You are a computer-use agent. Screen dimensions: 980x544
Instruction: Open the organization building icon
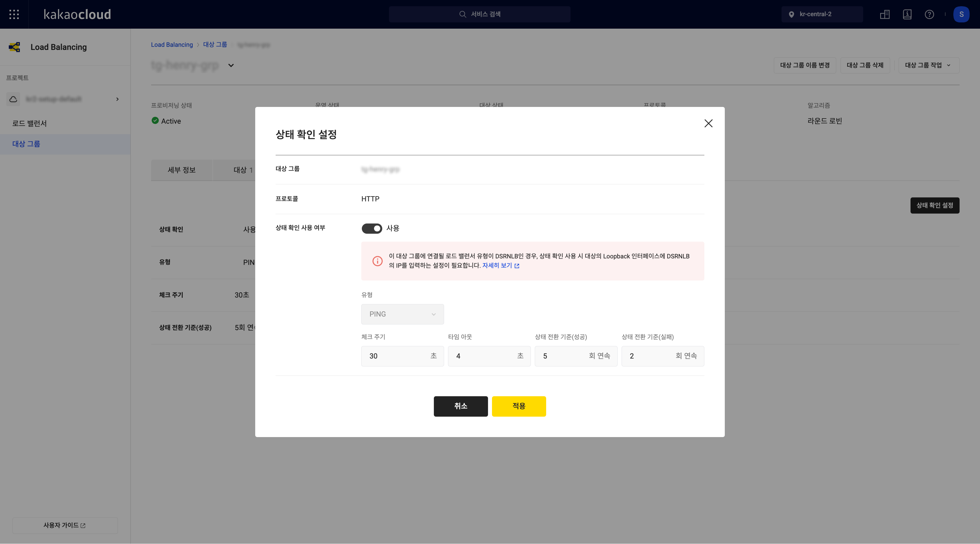click(x=885, y=14)
